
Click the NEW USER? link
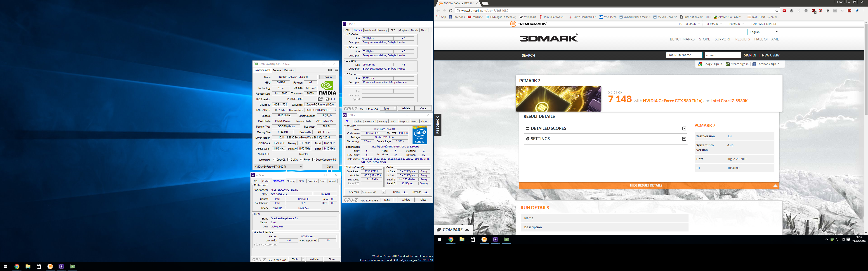(x=771, y=55)
